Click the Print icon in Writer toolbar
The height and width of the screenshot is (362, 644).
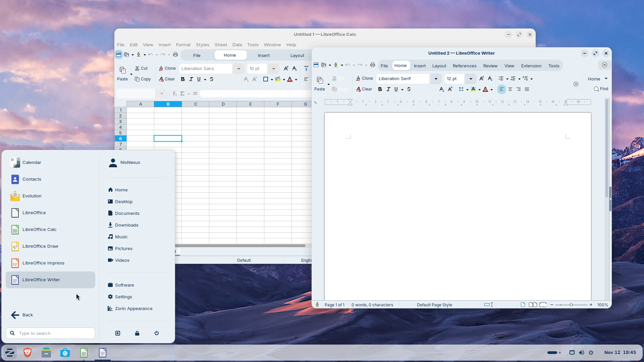[373, 65]
